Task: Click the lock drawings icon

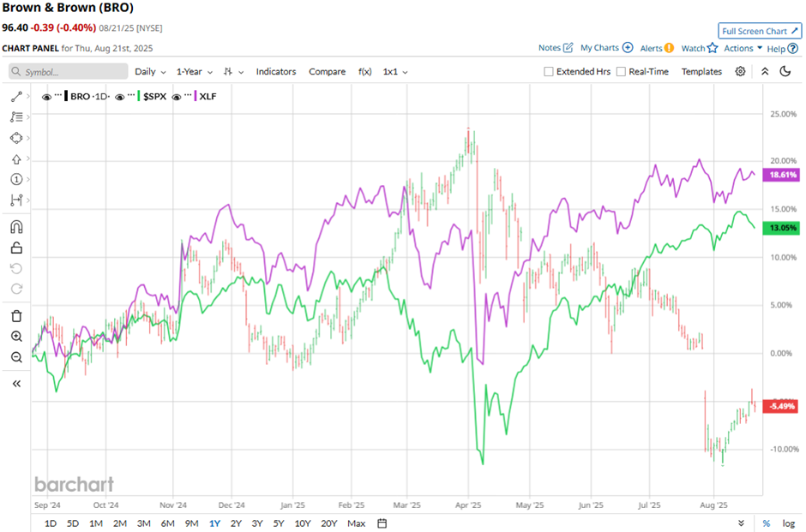Action: [16, 248]
